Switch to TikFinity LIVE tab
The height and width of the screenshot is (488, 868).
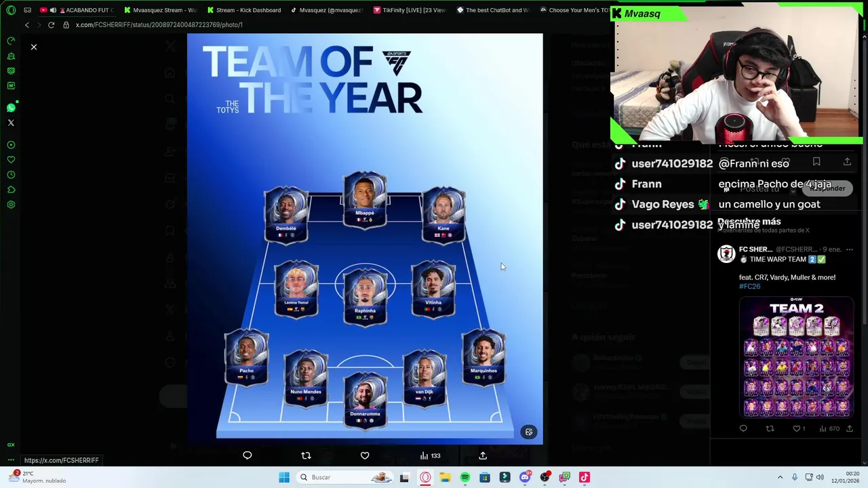coord(410,10)
